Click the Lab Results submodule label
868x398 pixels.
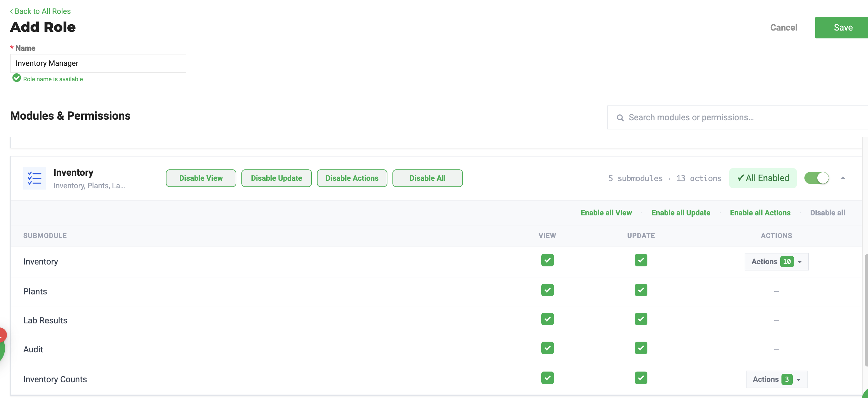tap(45, 320)
